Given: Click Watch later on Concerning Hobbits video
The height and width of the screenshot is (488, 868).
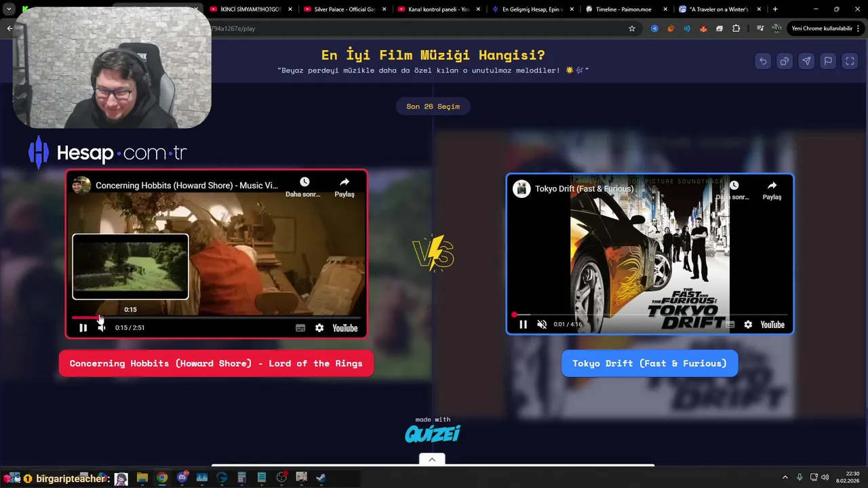Looking at the screenshot, I should pos(304,186).
